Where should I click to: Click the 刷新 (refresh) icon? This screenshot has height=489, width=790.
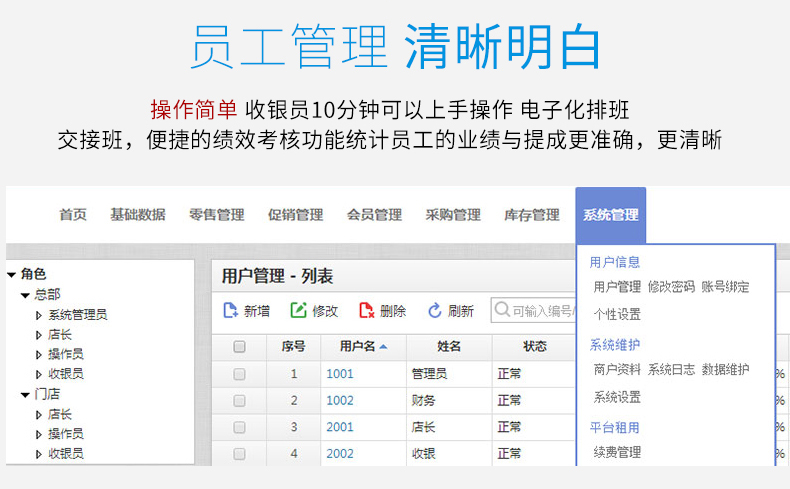coord(435,311)
